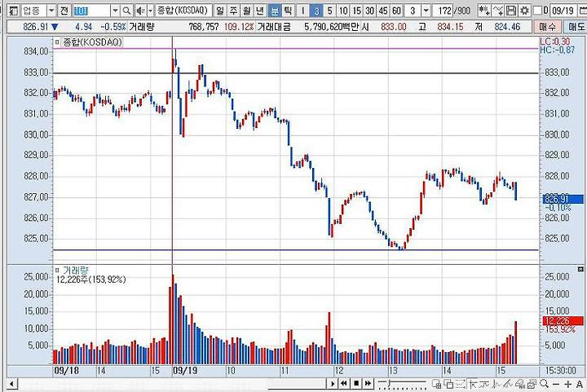Open chart settings gear icon
Viewport: 587px width, 392px height.
524,11
